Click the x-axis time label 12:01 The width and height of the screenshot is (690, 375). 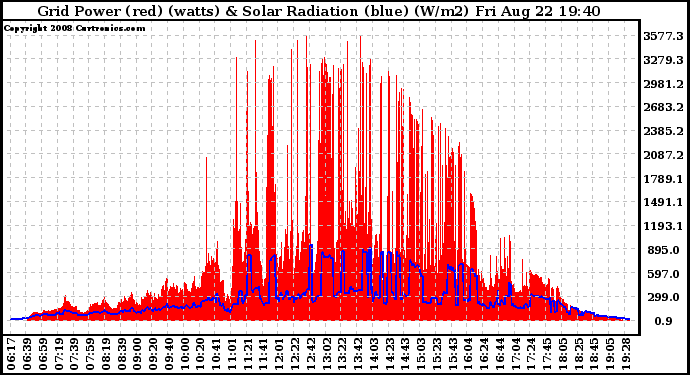click(x=279, y=354)
